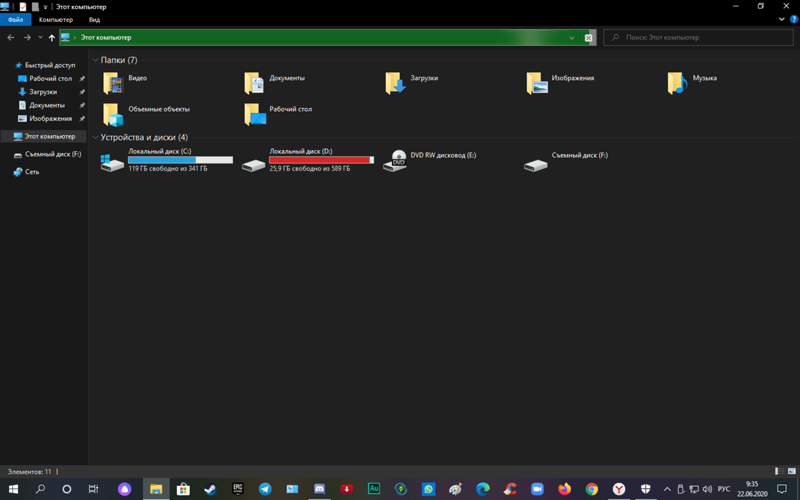
Task: Go forward with the right arrow
Action: coord(27,37)
